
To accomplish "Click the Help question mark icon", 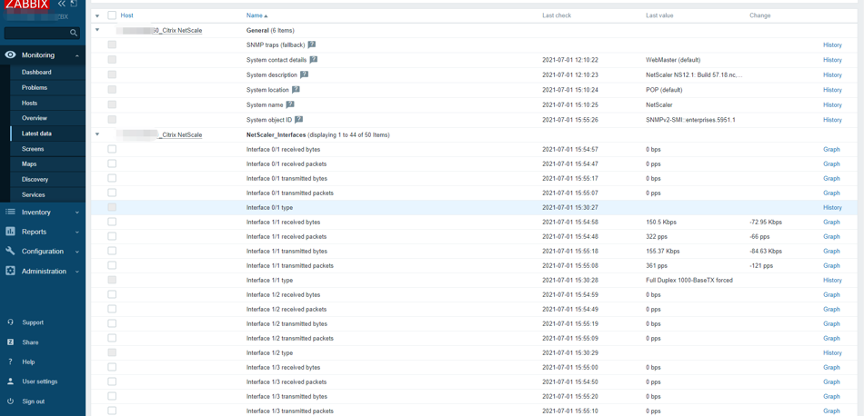I will tap(10, 362).
